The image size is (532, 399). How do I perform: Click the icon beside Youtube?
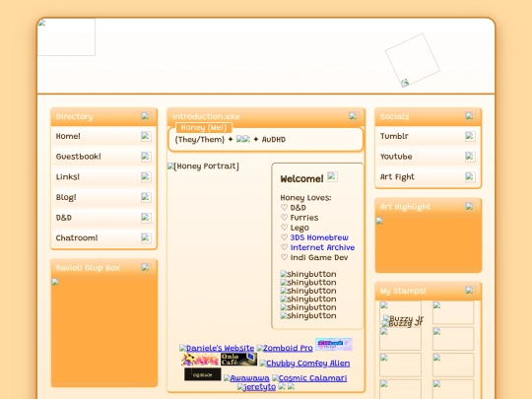(470, 157)
